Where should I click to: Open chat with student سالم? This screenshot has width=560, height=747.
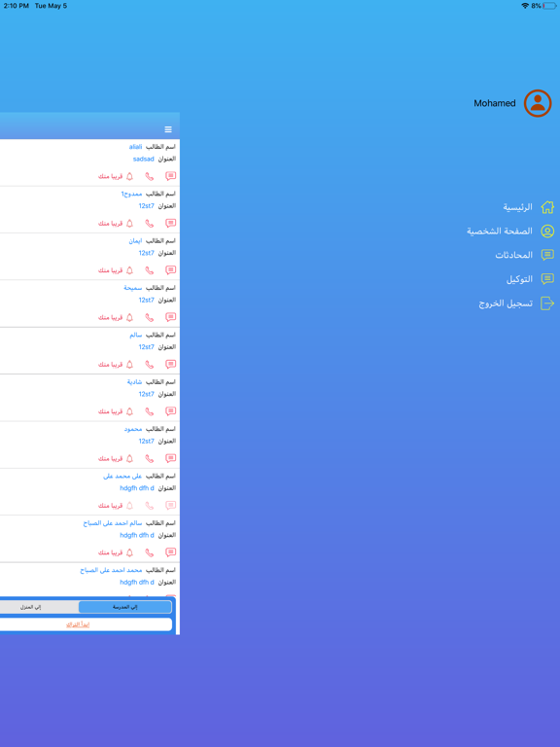click(170, 365)
